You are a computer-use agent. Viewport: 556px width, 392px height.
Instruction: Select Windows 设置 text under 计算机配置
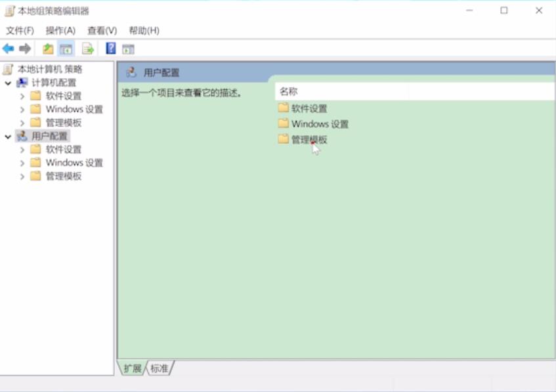tap(74, 109)
